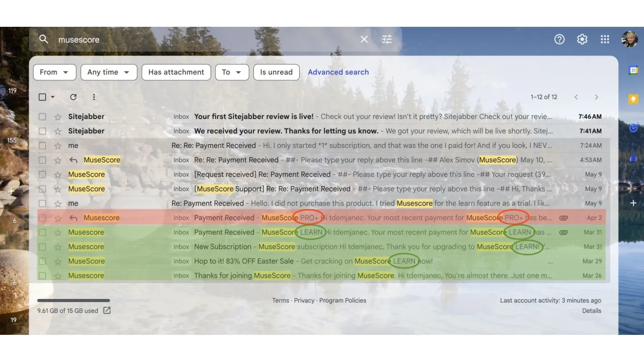Refresh the search results
Image resolution: width=644 pixels, height=362 pixels.
pos(73,97)
